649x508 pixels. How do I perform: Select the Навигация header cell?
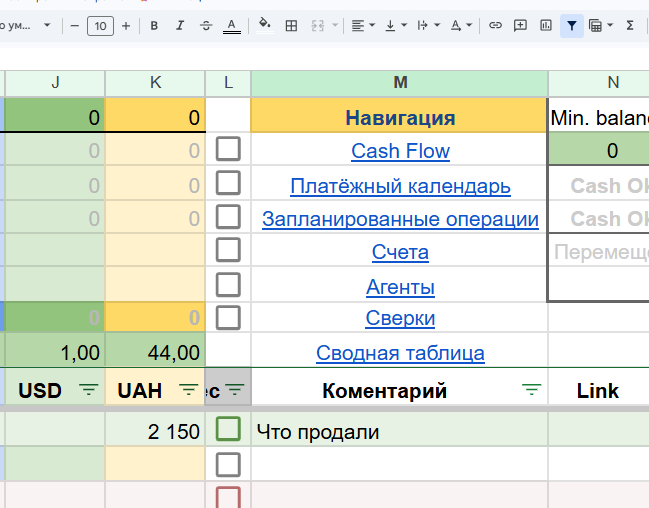click(x=400, y=116)
